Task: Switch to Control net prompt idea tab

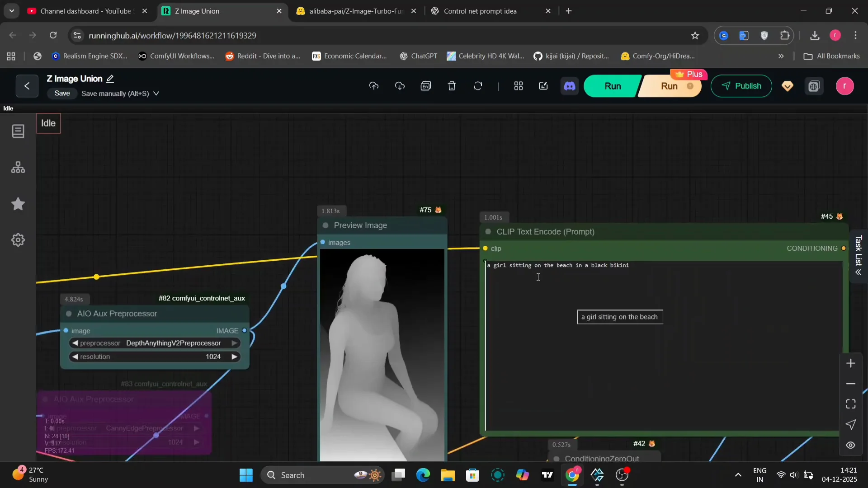Action: click(x=480, y=11)
